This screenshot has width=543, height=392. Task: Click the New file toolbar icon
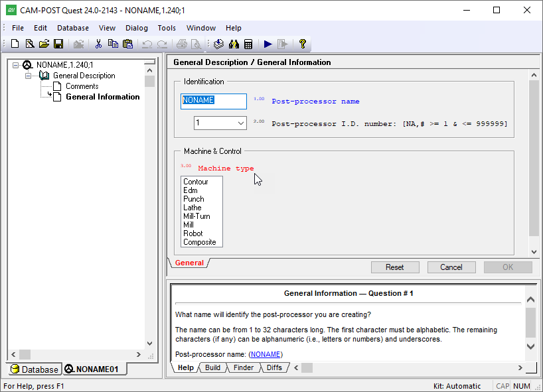(x=15, y=44)
